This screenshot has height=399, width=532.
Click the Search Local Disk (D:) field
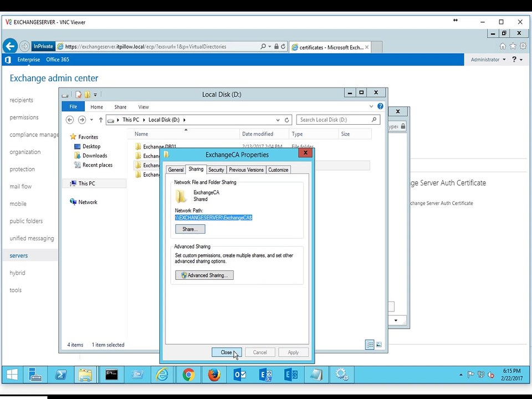coord(338,120)
